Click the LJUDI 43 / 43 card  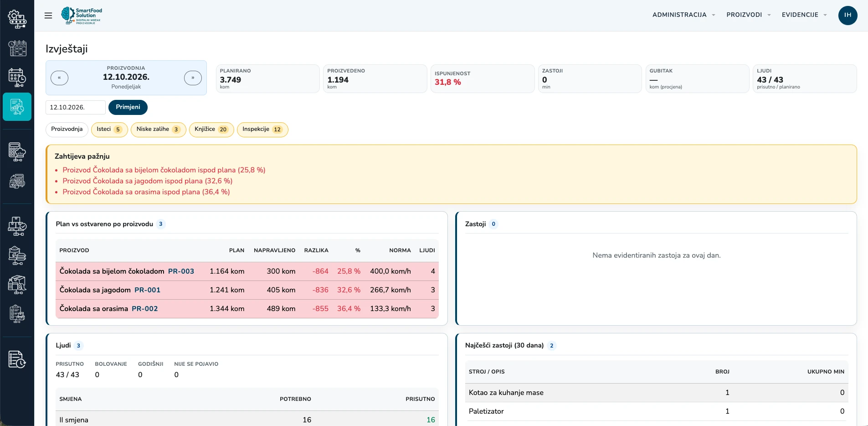pos(805,78)
